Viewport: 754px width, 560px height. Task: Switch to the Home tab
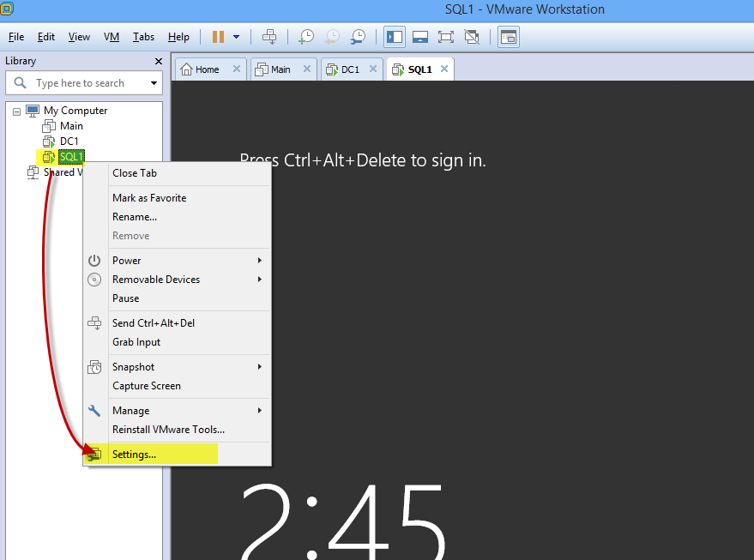[x=207, y=69]
